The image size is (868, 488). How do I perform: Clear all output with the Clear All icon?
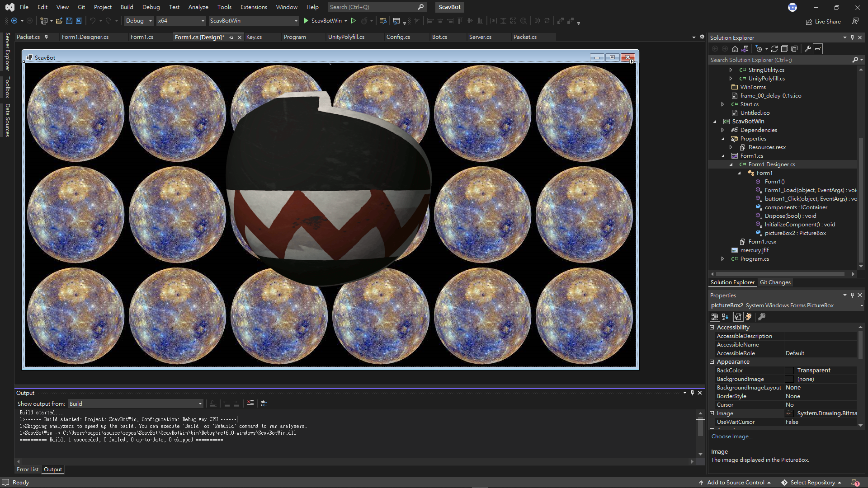coord(250,404)
